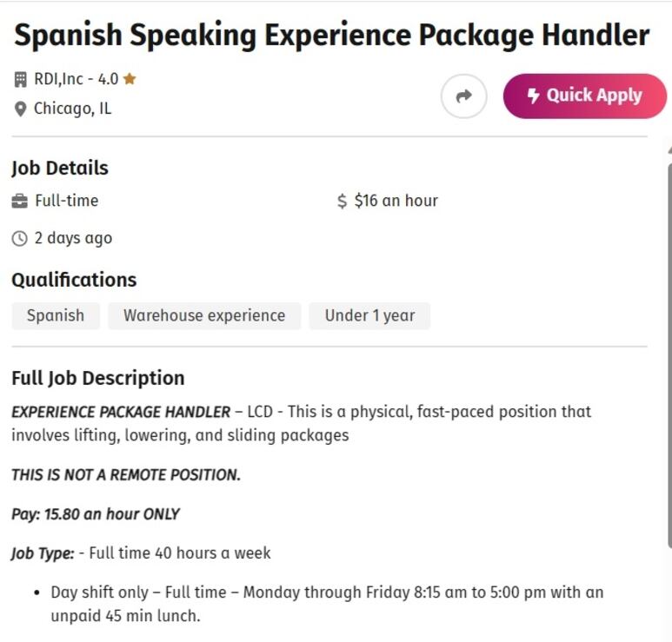The height and width of the screenshot is (642, 672).
Task: Click the $16 an hour salary text
Action: (396, 201)
